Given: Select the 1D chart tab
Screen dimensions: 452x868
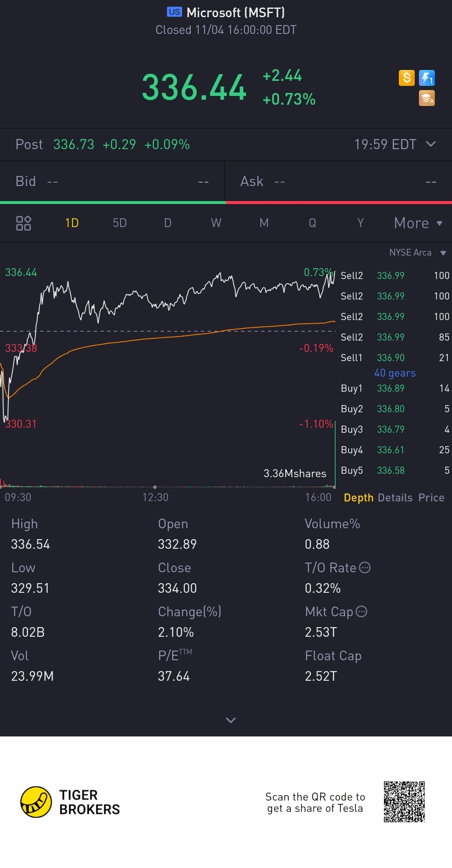Looking at the screenshot, I should click(72, 223).
